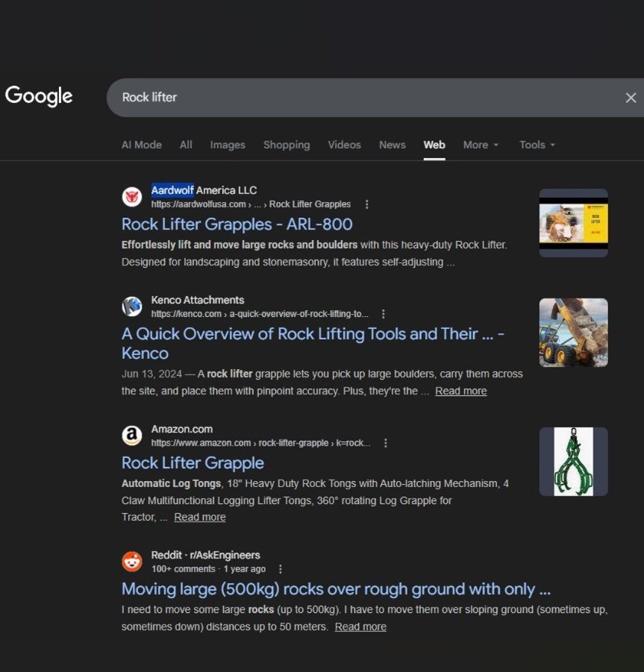
Task: Expand the Tools dropdown
Action: click(537, 145)
